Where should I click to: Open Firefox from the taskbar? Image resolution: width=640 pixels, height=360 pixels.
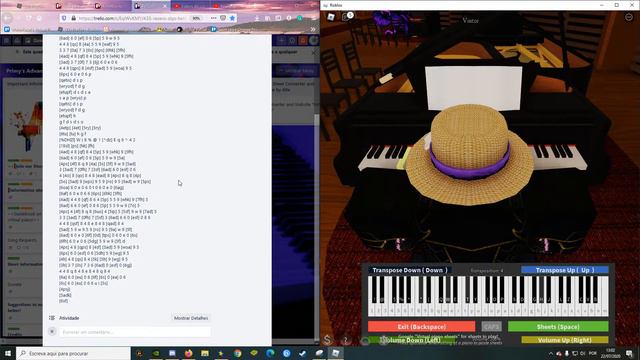click(188, 353)
